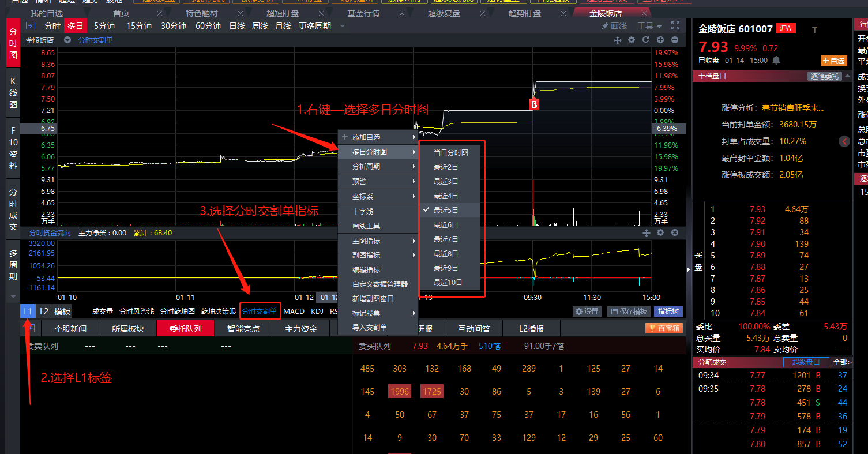Expand the left sidebar using the down arrow under 多周期
Screen dimensions: 868x454
(x=13, y=296)
